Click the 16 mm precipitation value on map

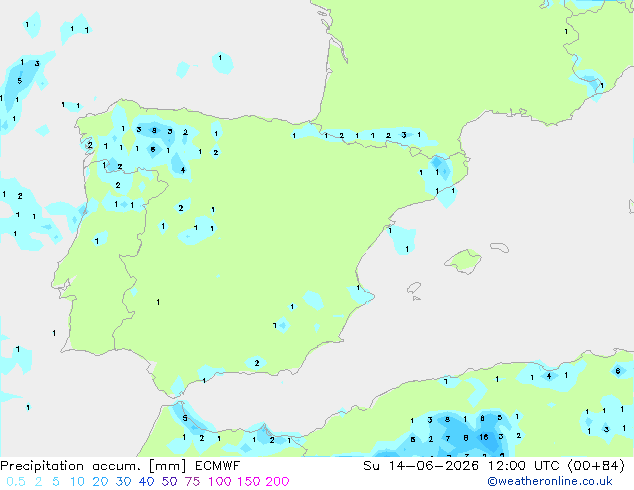tap(484, 437)
